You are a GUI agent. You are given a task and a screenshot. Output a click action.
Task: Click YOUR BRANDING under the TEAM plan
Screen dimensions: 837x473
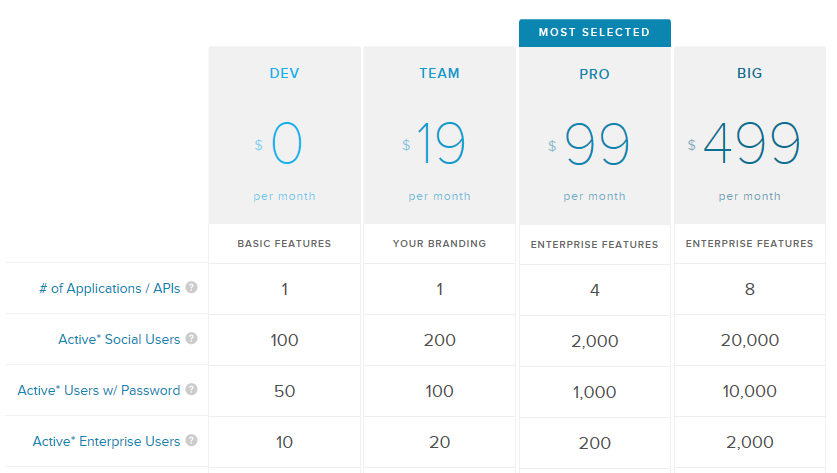439,243
